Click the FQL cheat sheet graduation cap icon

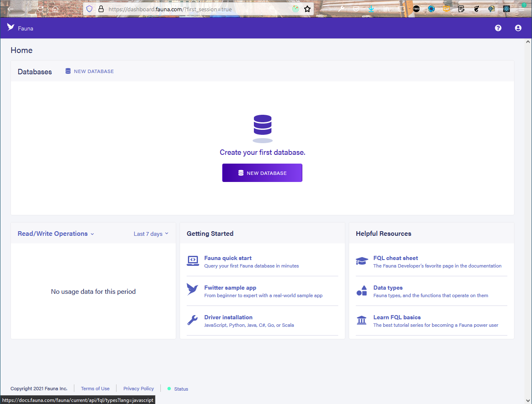tap(362, 261)
